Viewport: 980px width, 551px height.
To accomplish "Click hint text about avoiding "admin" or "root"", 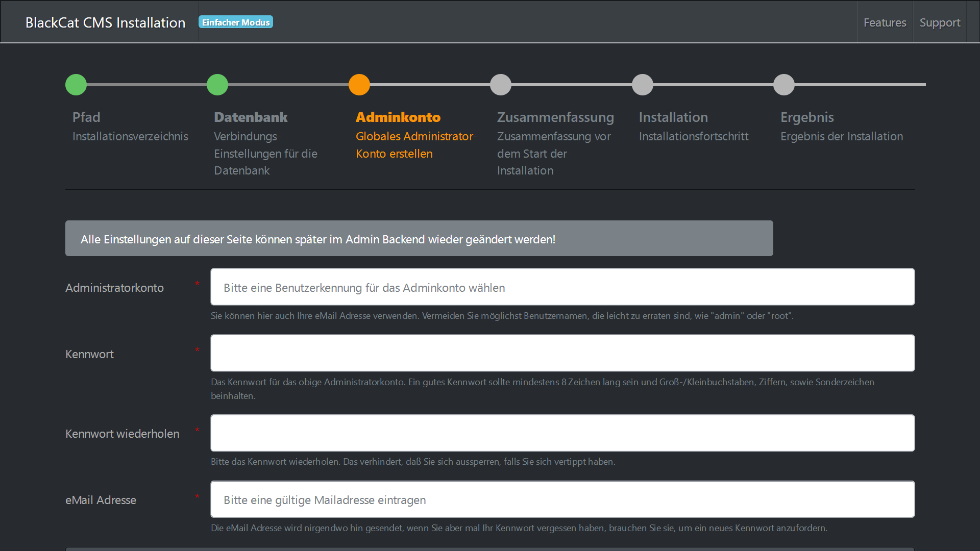I will 502,316.
